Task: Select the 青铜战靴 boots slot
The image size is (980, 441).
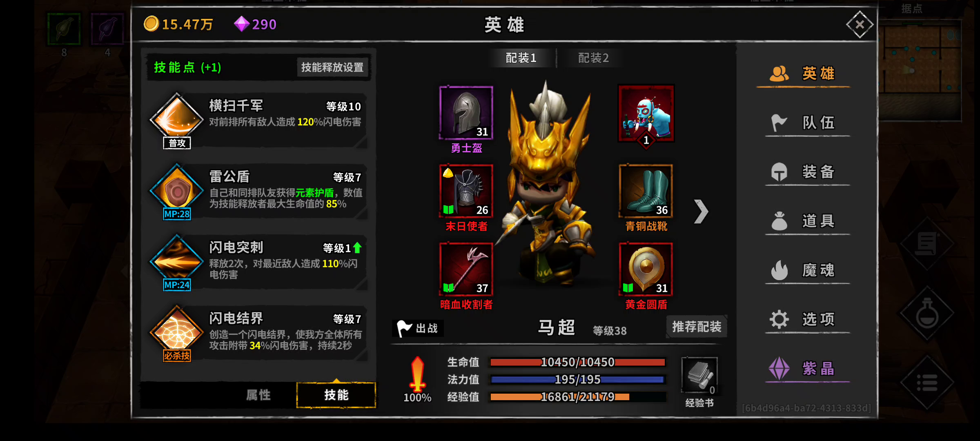Action: click(646, 191)
